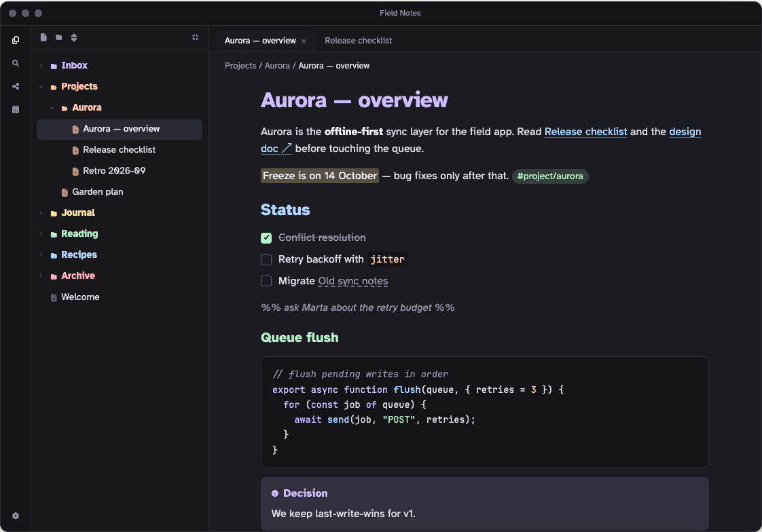Check the Retry backoff with jitter task
The width and height of the screenshot is (762, 532).
266,260
